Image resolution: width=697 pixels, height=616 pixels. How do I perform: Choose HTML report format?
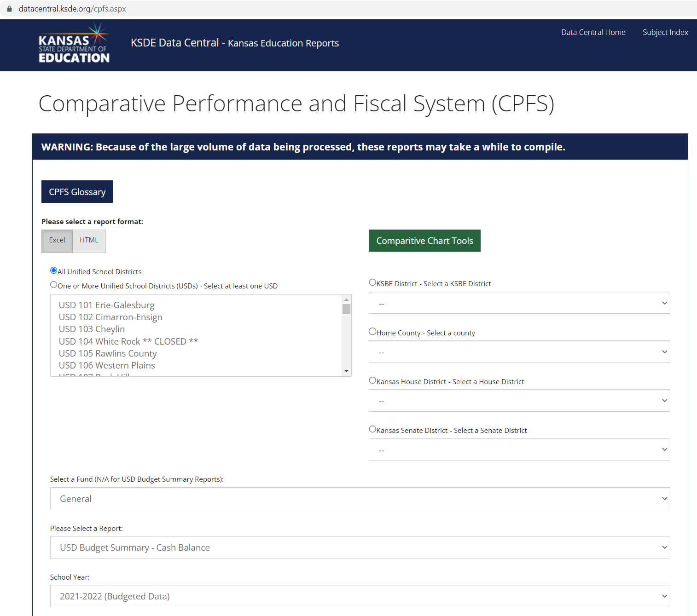(x=89, y=241)
